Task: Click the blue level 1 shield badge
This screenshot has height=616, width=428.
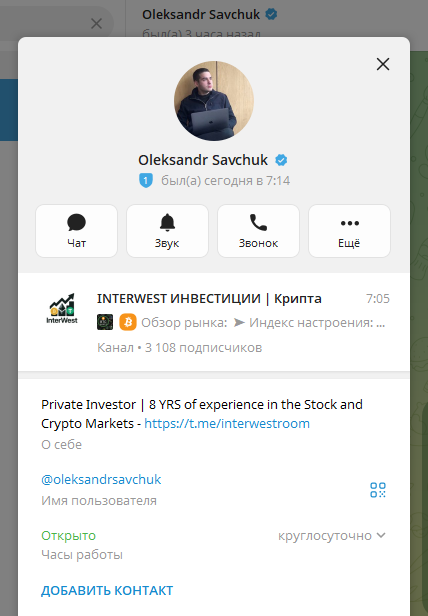Action: (x=146, y=181)
